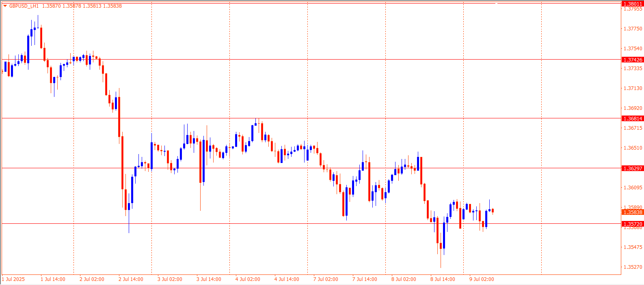Select the horizontal line at level 1.36814
This screenshot has width=644, height=285.
tap(311, 118)
